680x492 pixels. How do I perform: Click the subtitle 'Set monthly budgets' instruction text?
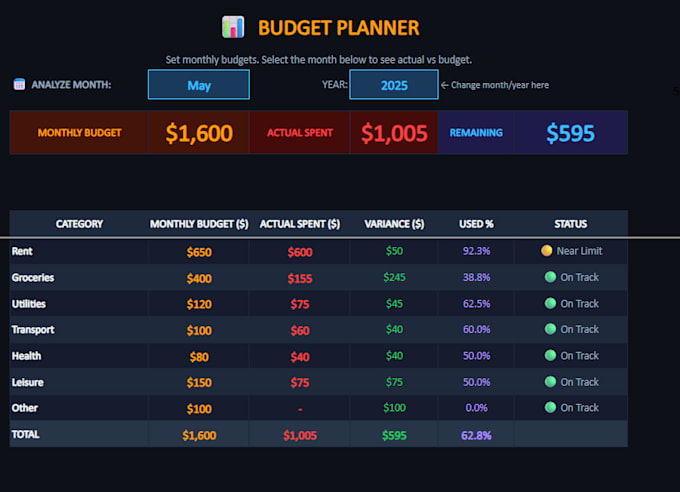319,59
